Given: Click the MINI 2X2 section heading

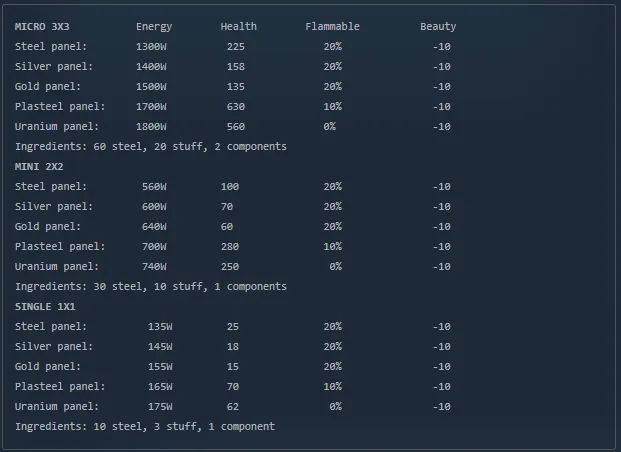Looking at the screenshot, I should 39,166.
